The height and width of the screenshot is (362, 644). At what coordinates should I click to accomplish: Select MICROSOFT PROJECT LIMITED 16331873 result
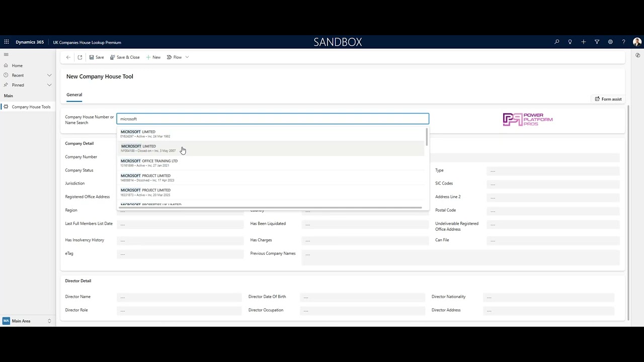point(272,192)
